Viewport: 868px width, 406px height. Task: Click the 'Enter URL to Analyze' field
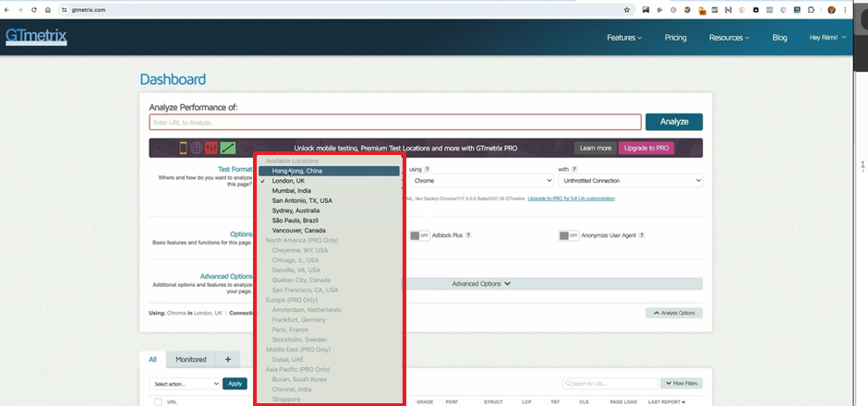pos(395,122)
